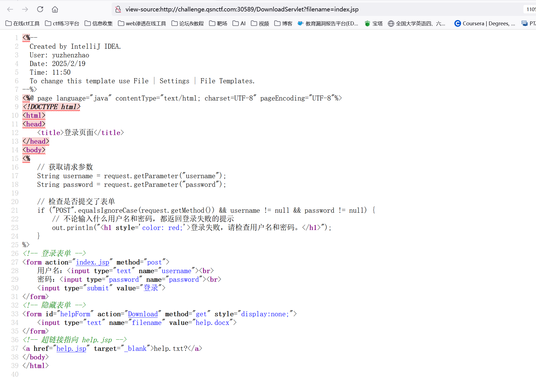Screen dimensions: 536x392
Task: Open the 论坛&教程 bookmark folder
Action: click(x=187, y=23)
